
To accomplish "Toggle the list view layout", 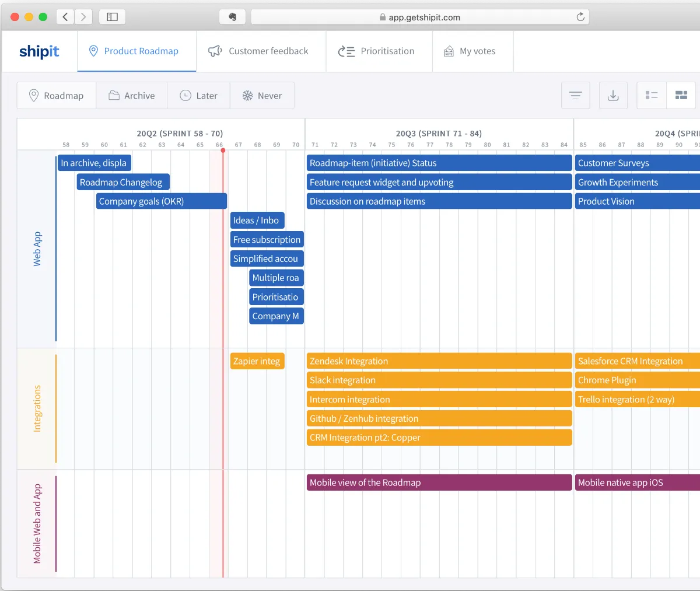I will 651,95.
